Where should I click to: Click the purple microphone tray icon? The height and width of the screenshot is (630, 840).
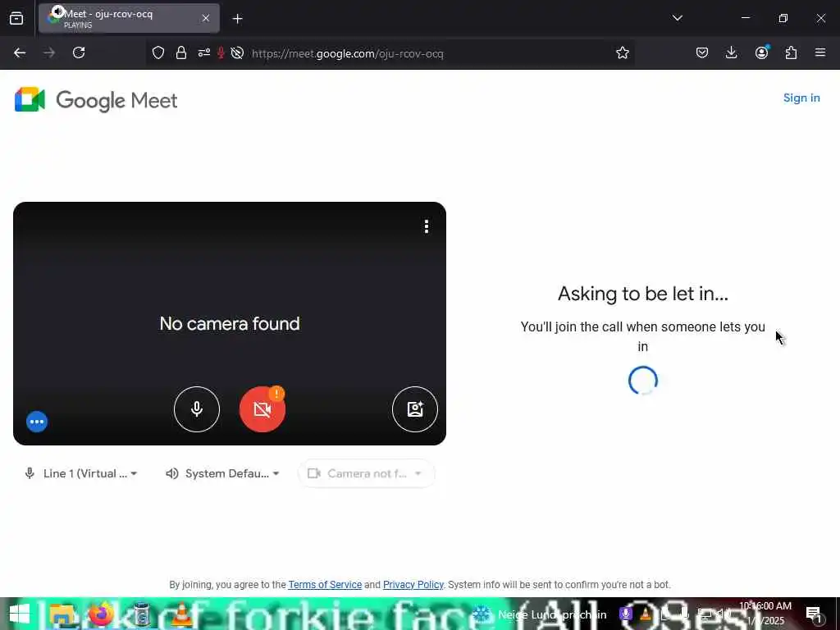click(x=625, y=614)
